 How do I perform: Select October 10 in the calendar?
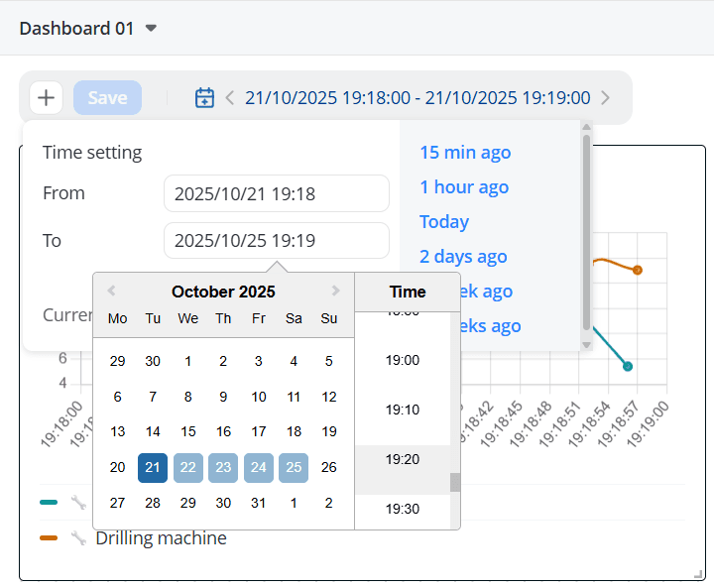pyautogui.click(x=259, y=398)
